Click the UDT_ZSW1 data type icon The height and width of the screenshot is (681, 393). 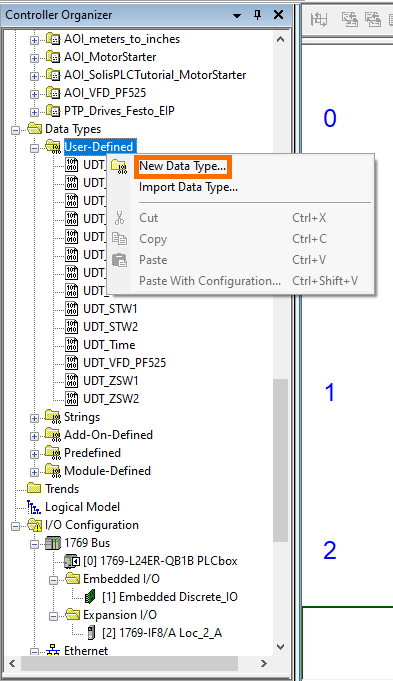coord(72,381)
